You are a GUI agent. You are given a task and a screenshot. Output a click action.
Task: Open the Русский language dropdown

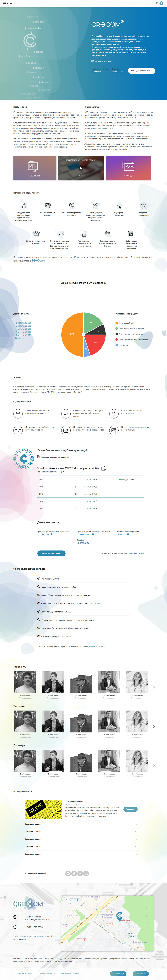click(x=118, y=974)
